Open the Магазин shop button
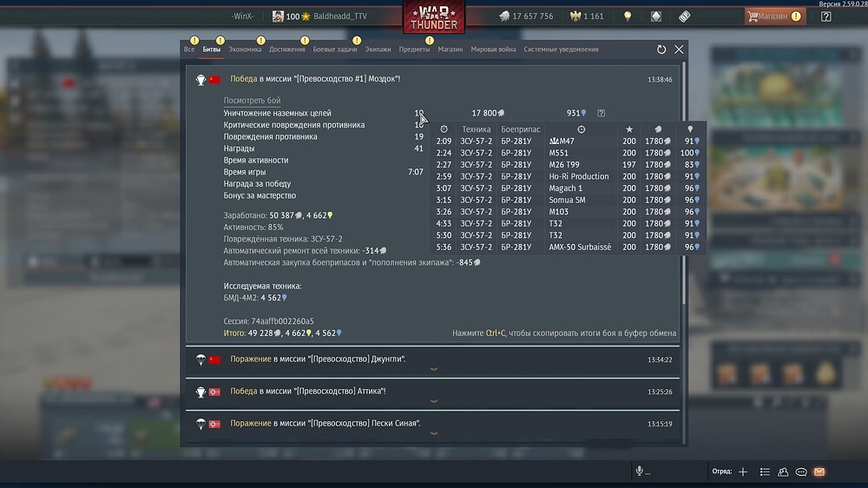The image size is (868, 488). pyautogui.click(x=774, y=16)
